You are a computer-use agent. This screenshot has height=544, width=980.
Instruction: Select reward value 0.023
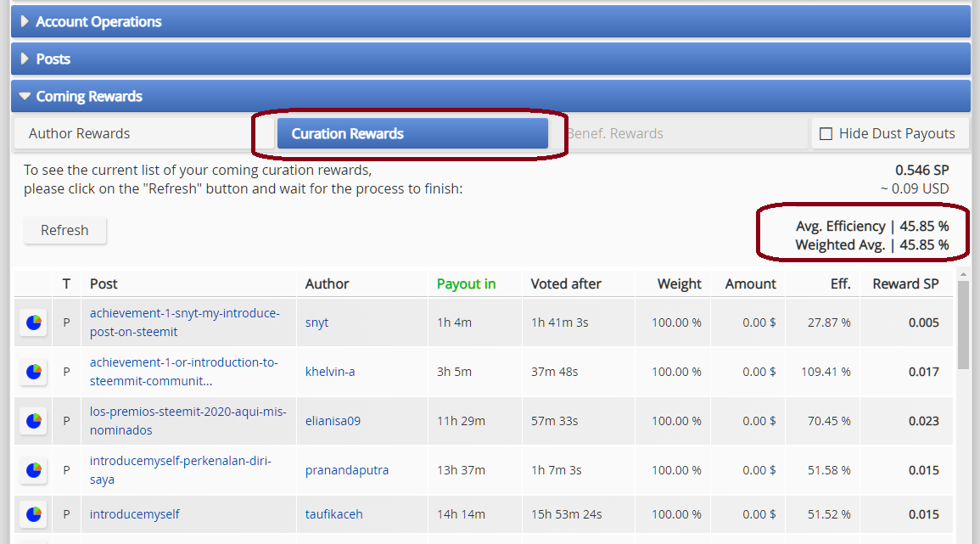coord(924,421)
